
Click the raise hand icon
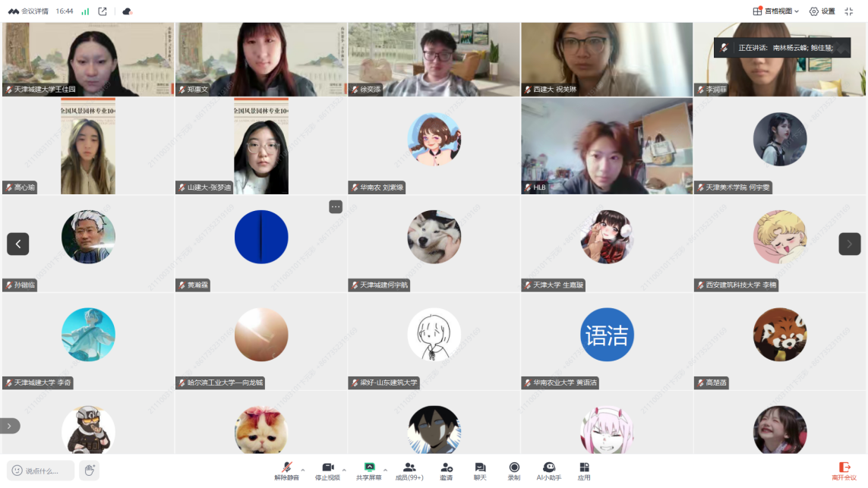[x=89, y=471]
